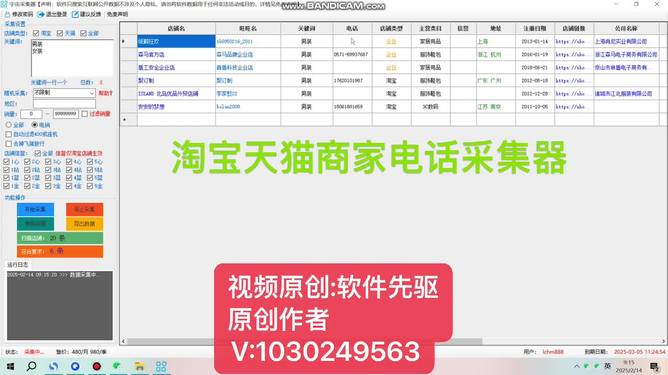Toggle the 4钻 reputation checkbox

pos(69,170)
